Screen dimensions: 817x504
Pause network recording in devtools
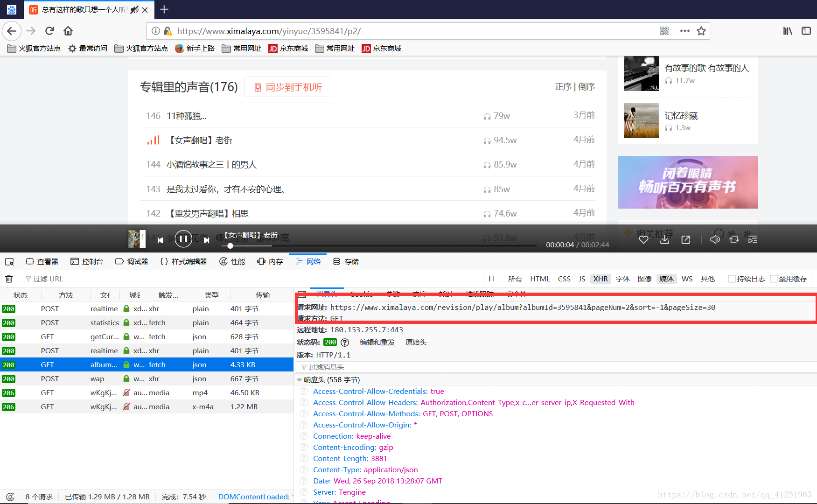click(491, 279)
